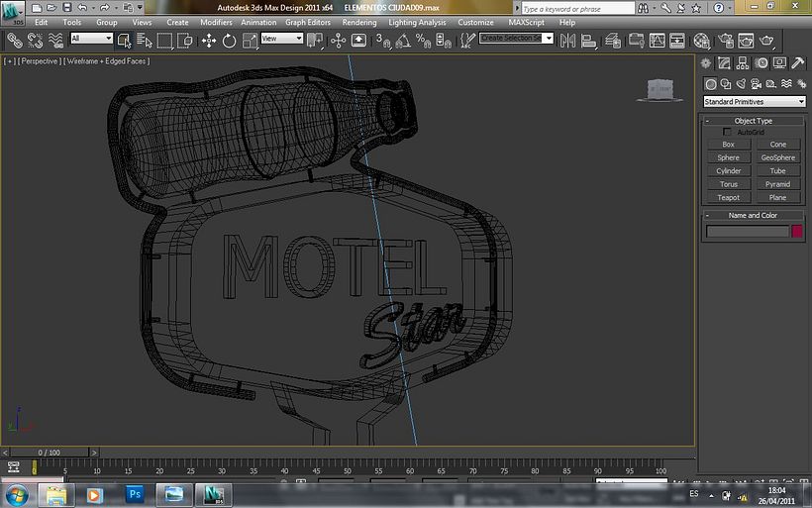Open the Render Setup dialog
The image size is (812, 508).
(726, 41)
